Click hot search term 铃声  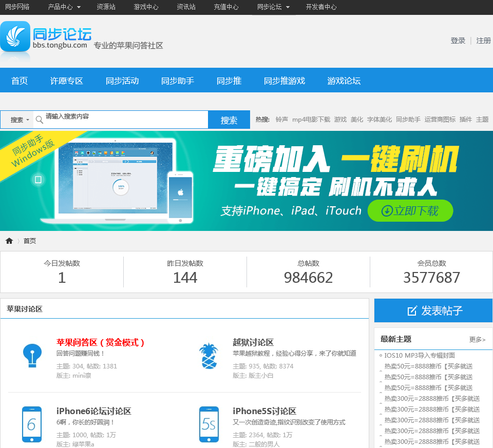click(x=282, y=120)
